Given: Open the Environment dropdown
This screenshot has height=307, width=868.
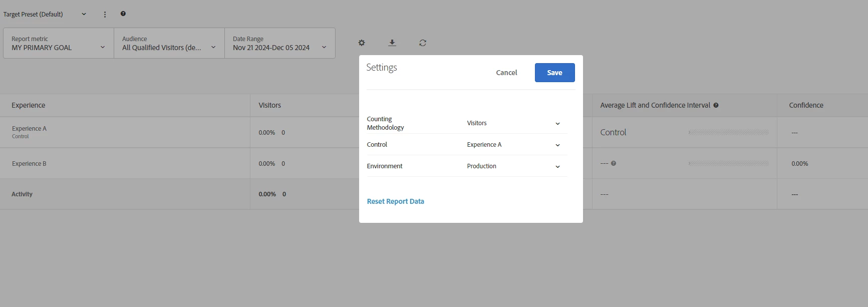Looking at the screenshot, I should (x=513, y=166).
